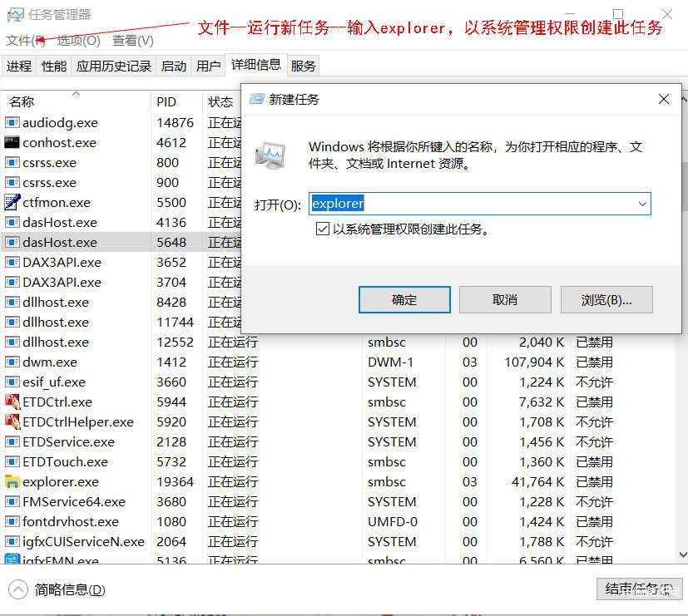Click the igfxCUIServiceN.exe process icon
688x616 pixels.
click(12, 541)
